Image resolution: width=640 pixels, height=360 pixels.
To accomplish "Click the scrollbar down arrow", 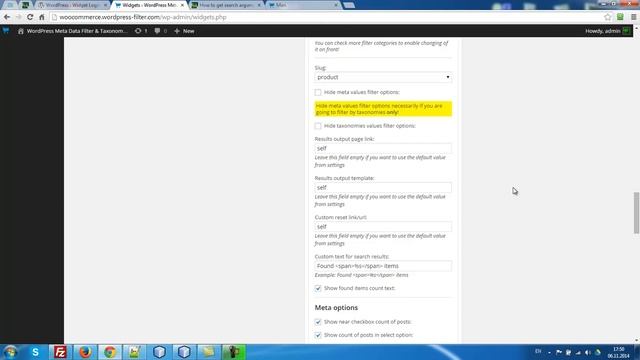I will pyautogui.click(x=636, y=340).
